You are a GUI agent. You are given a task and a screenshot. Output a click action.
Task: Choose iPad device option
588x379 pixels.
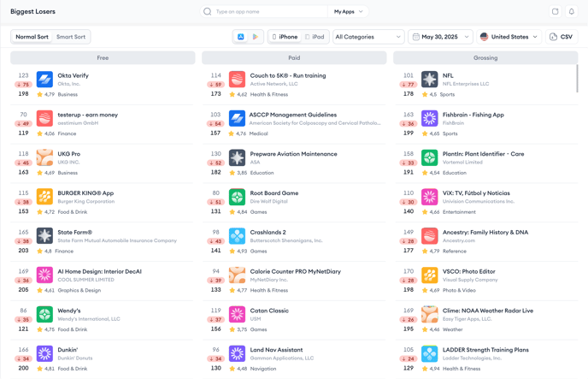click(315, 37)
